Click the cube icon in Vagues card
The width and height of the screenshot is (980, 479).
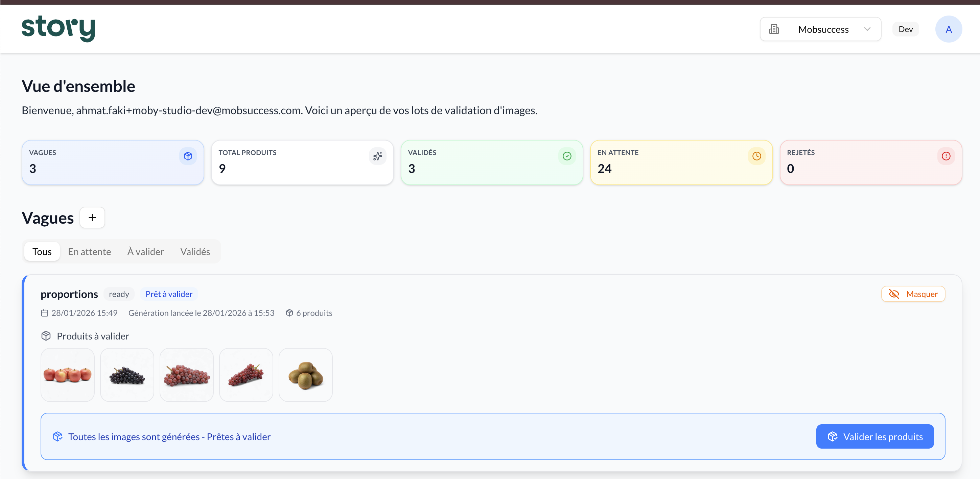tap(188, 156)
